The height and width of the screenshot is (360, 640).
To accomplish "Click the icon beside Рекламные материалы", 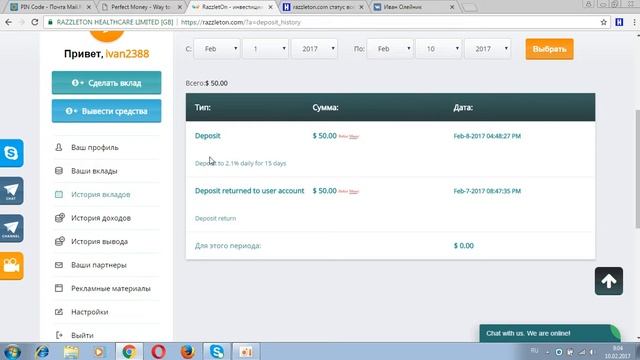I will point(59,288).
